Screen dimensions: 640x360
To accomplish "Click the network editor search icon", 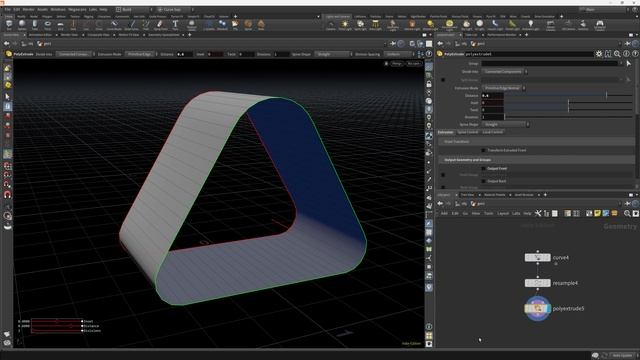I will pos(627,213).
